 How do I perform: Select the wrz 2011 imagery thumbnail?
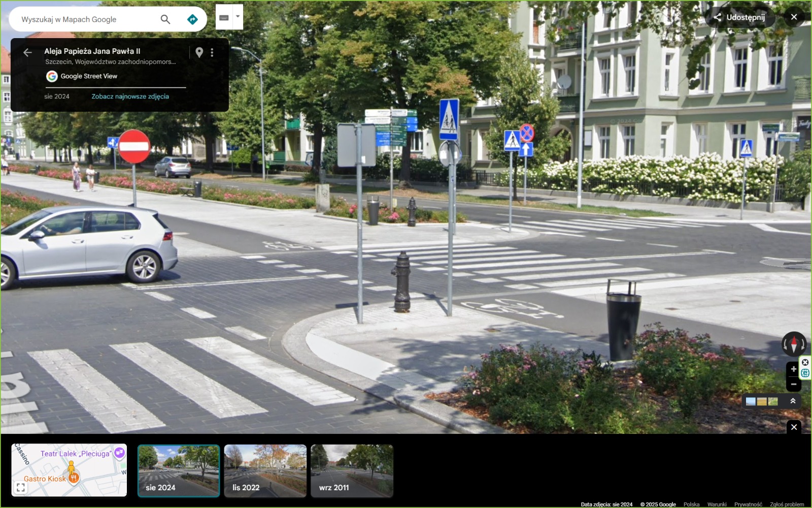pyautogui.click(x=352, y=470)
